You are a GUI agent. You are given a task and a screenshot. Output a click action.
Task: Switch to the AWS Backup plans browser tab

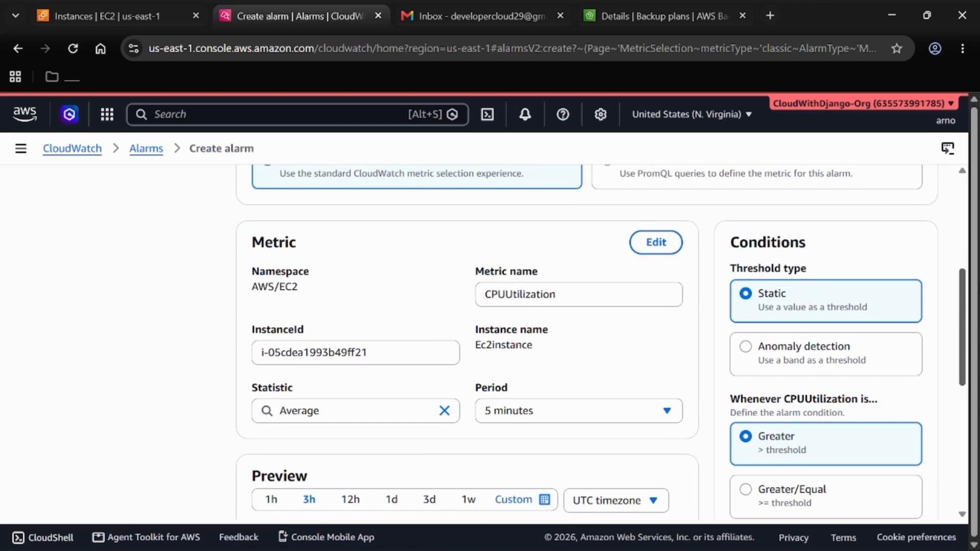coord(665,16)
